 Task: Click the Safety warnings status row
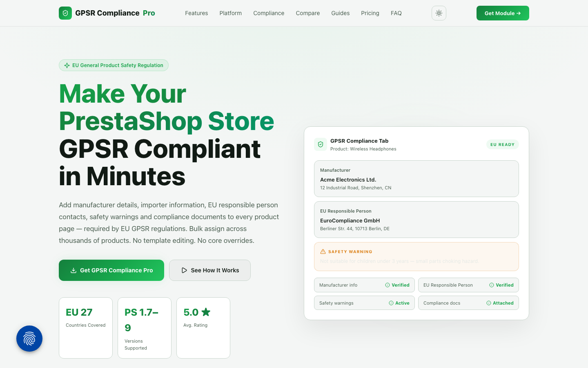coord(364,303)
